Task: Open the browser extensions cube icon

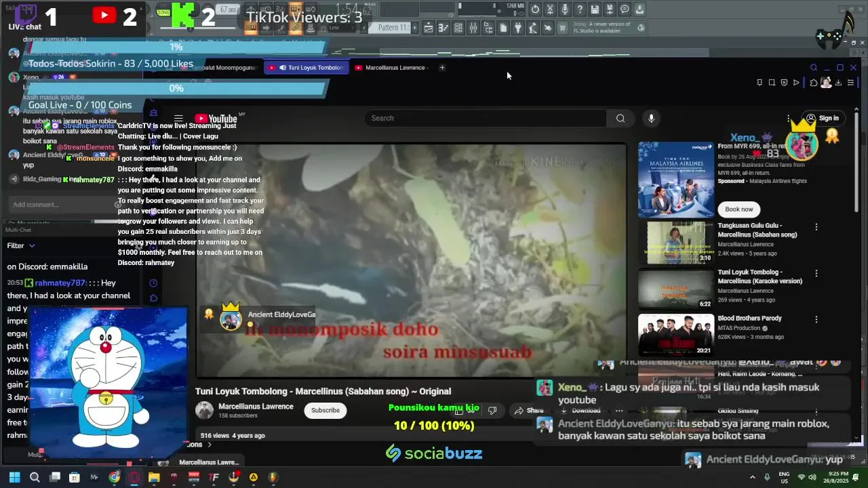Action: [813, 83]
